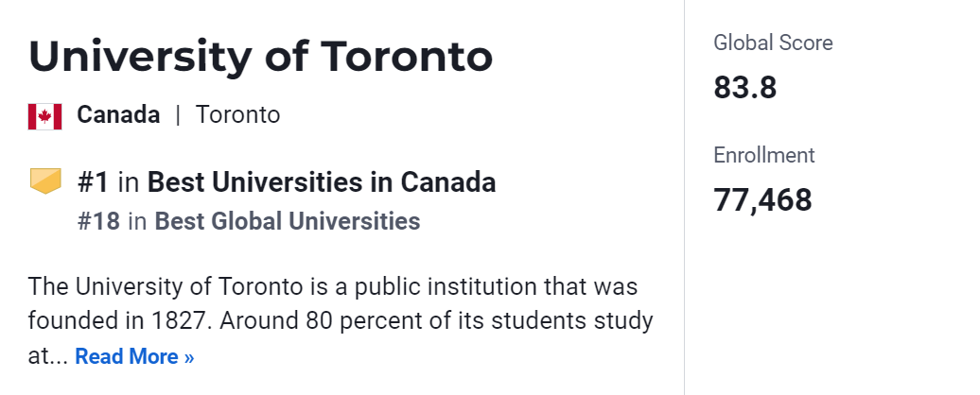
Task: Open the University of Toronto title
Action: tap(260, 57)
